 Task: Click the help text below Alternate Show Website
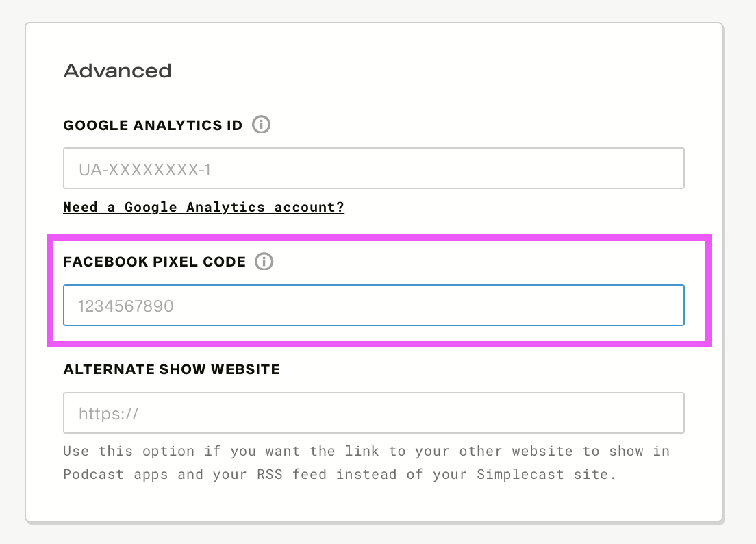point(366,462)
